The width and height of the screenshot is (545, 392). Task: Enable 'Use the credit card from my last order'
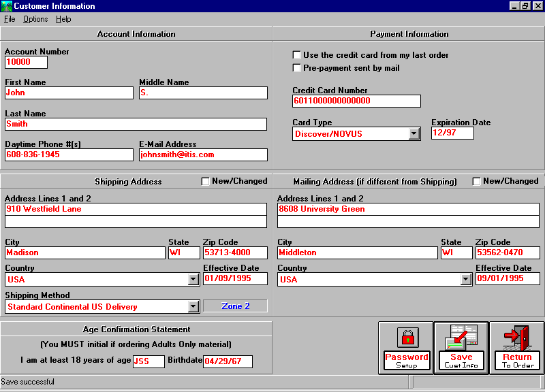pyautogui.click(x=296, y=55)
